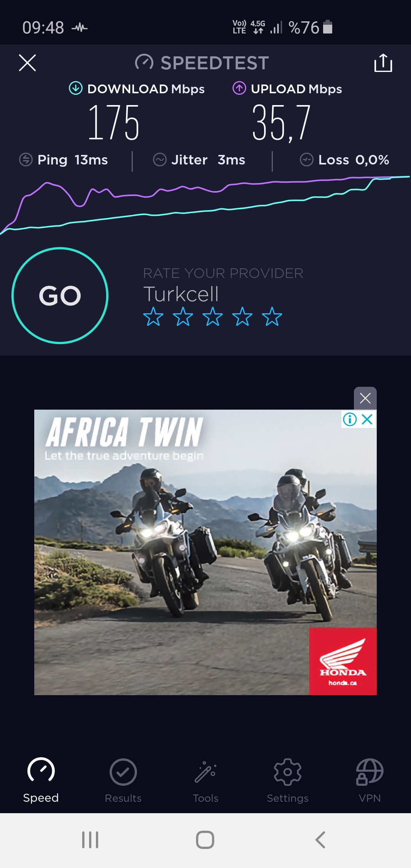
Task: Tap the GO button to start test
Action: [60, 295]
